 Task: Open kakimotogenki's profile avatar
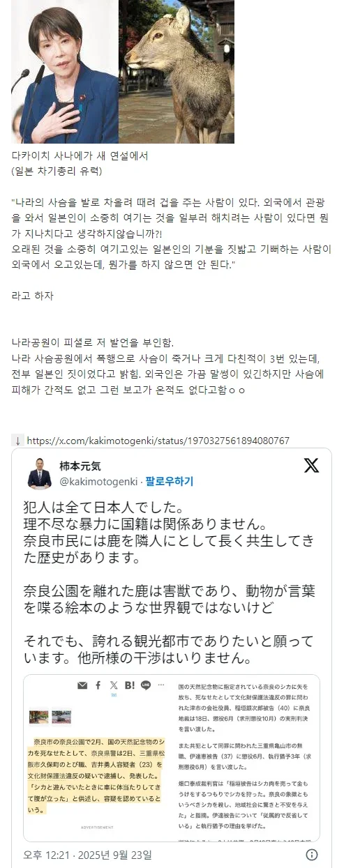[x=40, y=474]
